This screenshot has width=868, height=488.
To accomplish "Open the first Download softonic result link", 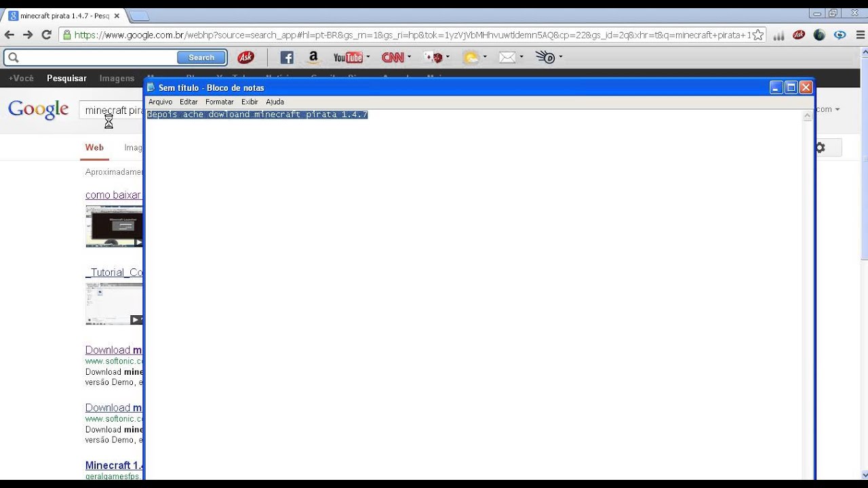I will tap(114, 350).
